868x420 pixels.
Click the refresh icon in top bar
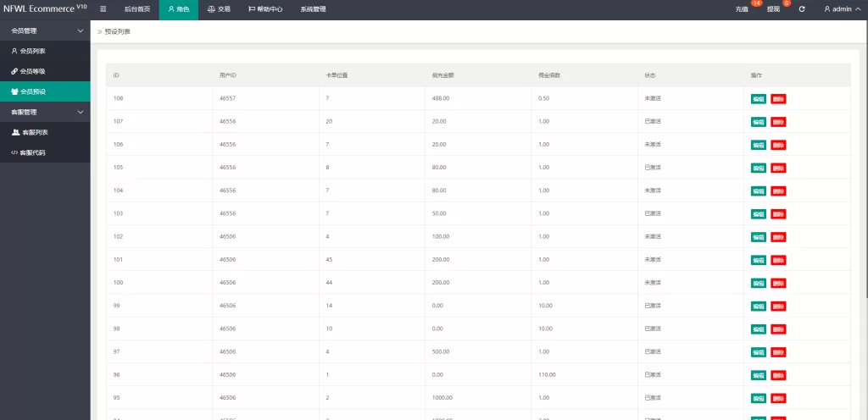point(802,9)
